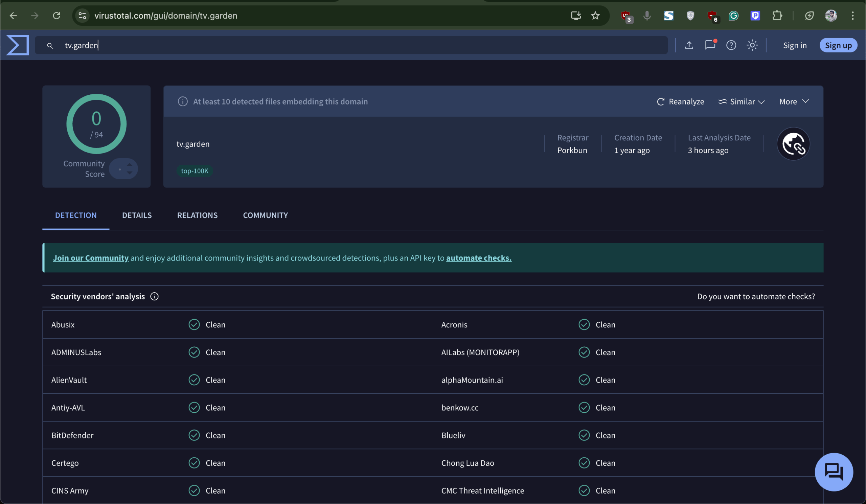
Task: Click the Abusix vendor name
Action: [63, 325]
